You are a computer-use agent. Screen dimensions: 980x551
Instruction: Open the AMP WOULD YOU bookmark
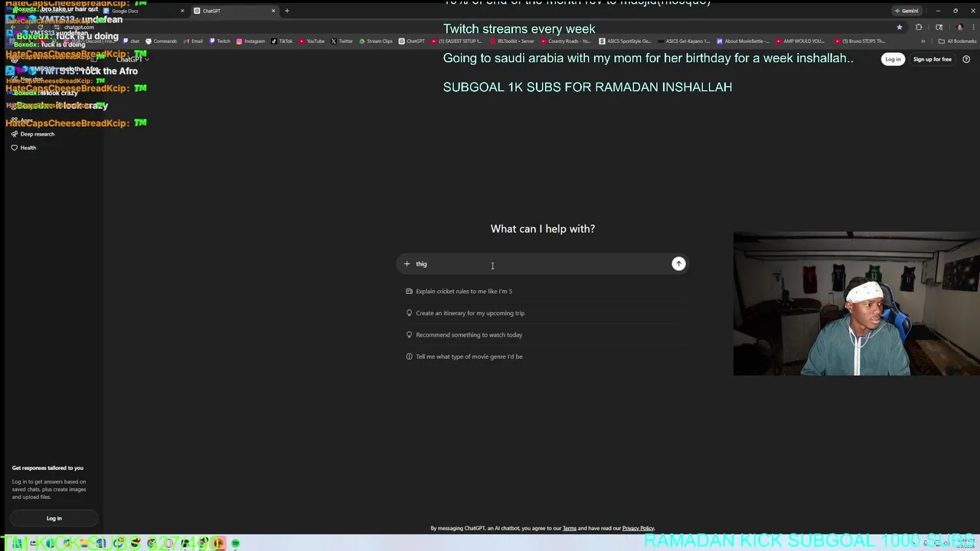pyautogui.click(x=799, y=41)
